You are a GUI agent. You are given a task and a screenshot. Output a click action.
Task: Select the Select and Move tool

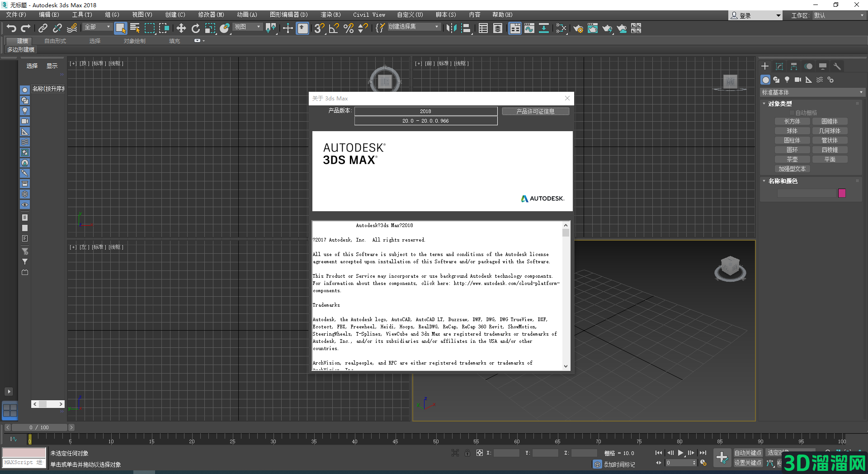point(181,28)
